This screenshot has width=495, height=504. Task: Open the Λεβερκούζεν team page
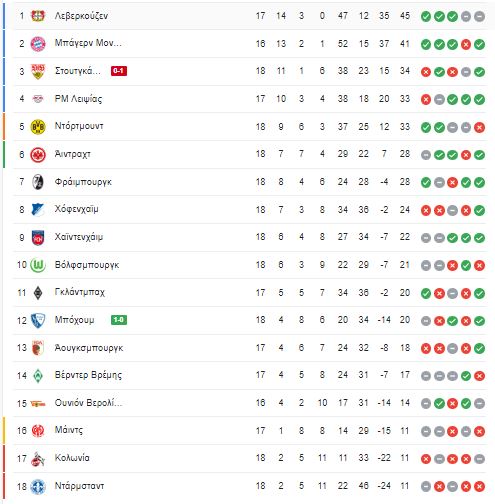coord(81,16)
